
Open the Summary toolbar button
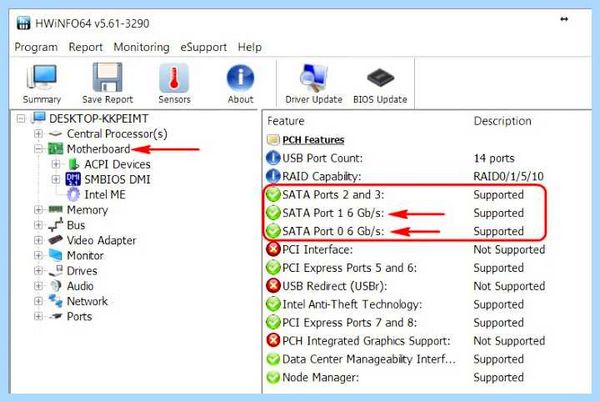[42, 83]
